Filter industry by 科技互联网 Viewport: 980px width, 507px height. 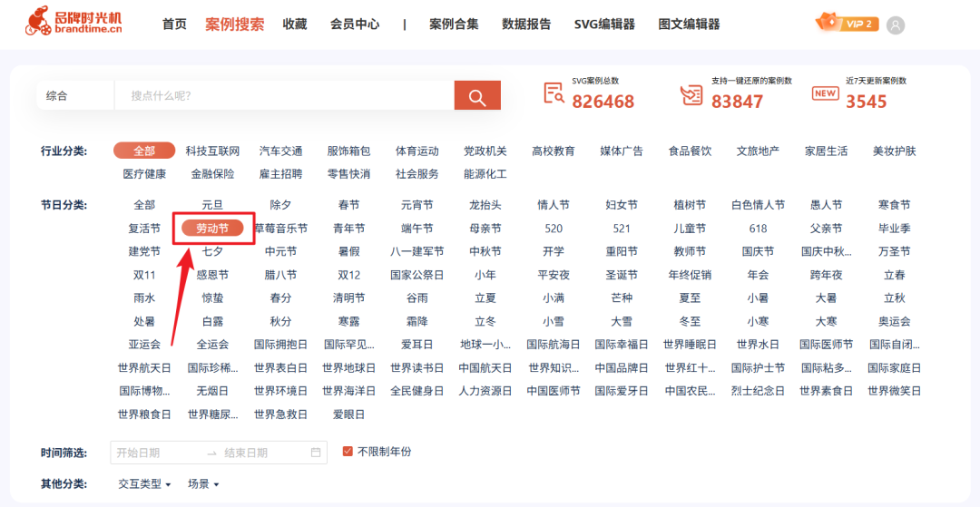pos(212,151)
